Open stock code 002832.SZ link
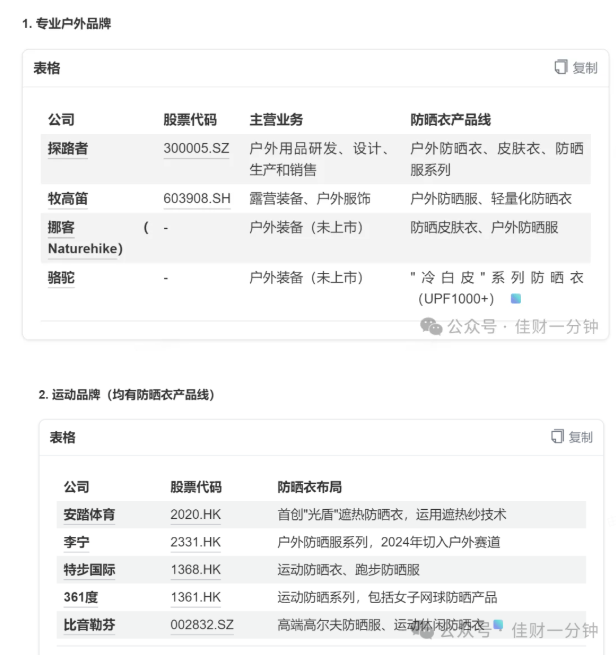 pos(202,625)
